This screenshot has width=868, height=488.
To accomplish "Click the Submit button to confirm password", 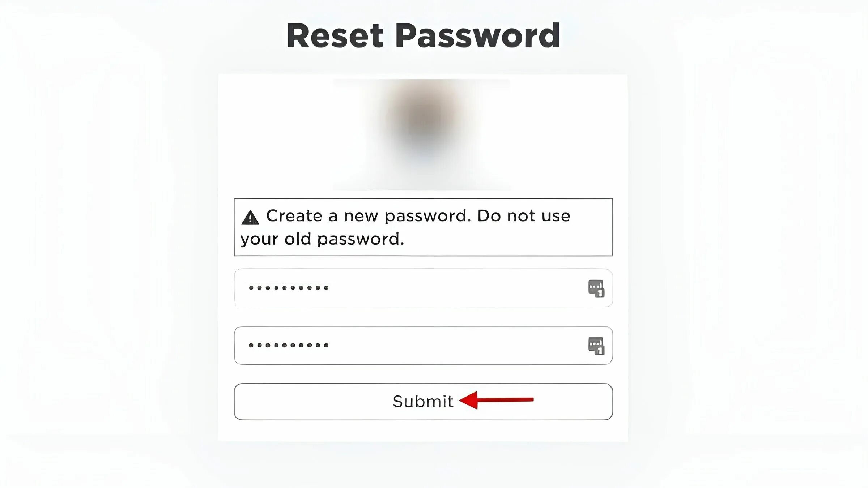I will click(423, 401).
